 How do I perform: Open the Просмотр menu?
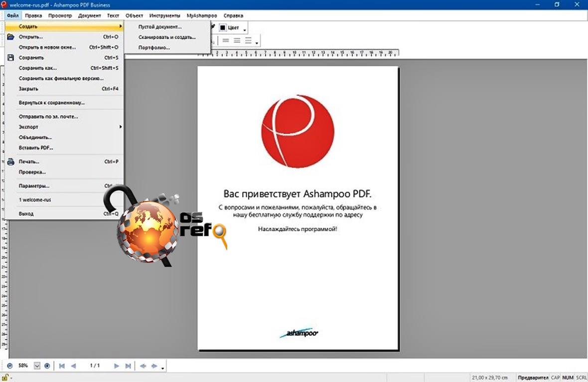[x=60, y=15]
